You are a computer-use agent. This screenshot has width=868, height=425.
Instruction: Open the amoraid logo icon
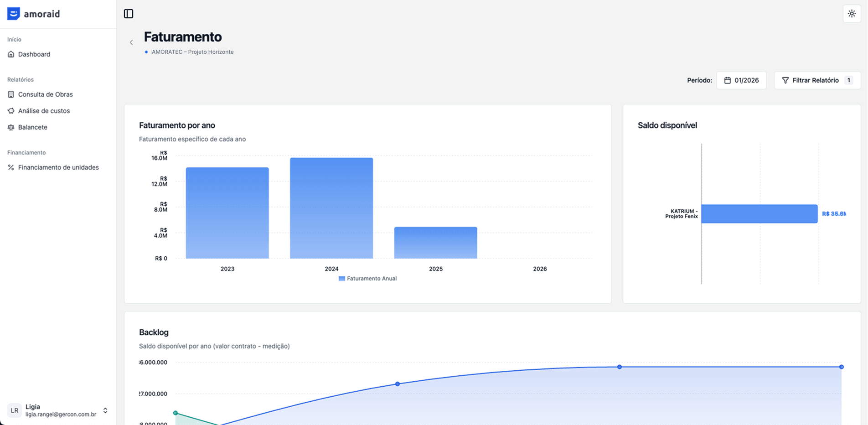[x=13, y=14]
